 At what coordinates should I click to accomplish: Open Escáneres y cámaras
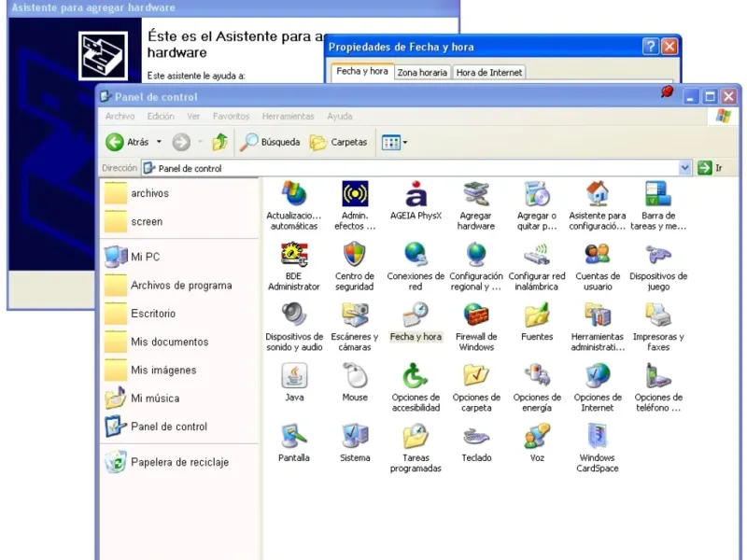point(355,327)
